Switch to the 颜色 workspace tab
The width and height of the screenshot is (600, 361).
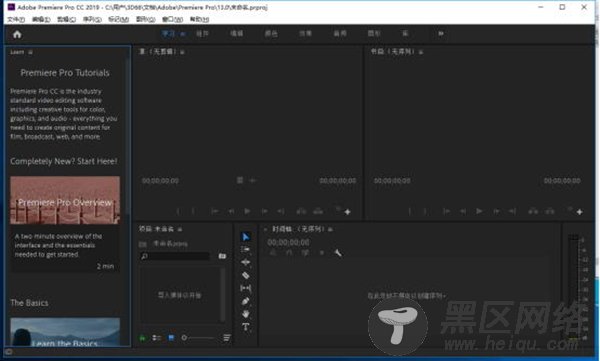[271, 34]
